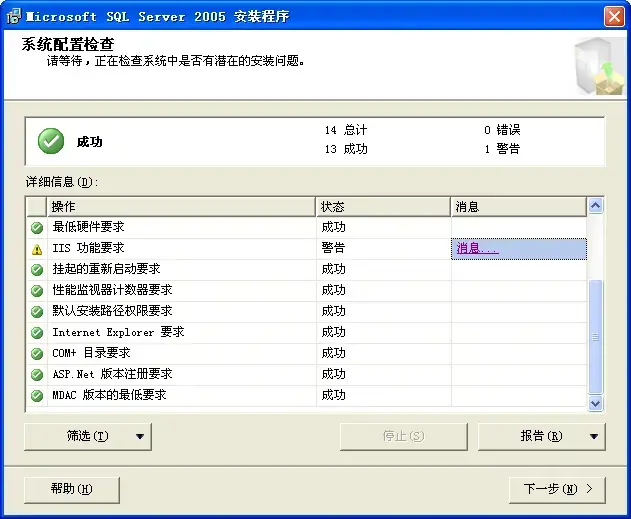Select the 性能监视器计数器要求 row text

pyautogui.click(x=112, y=290)
